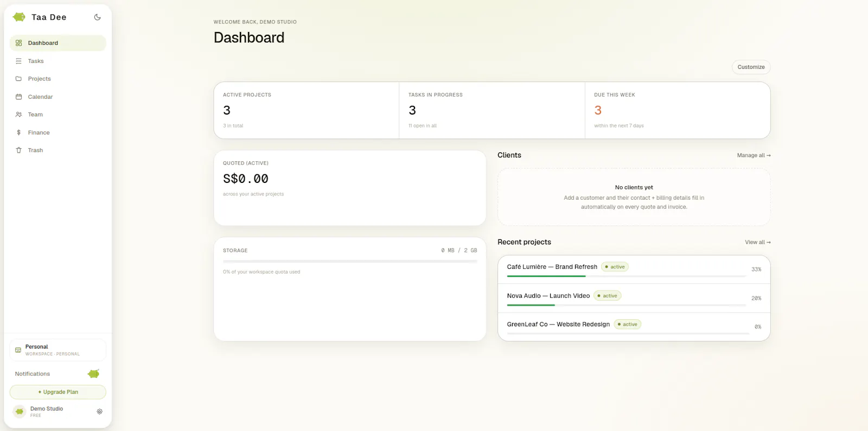
Task: Open the Due This Week stat card
Action: (x=678, y=110)
